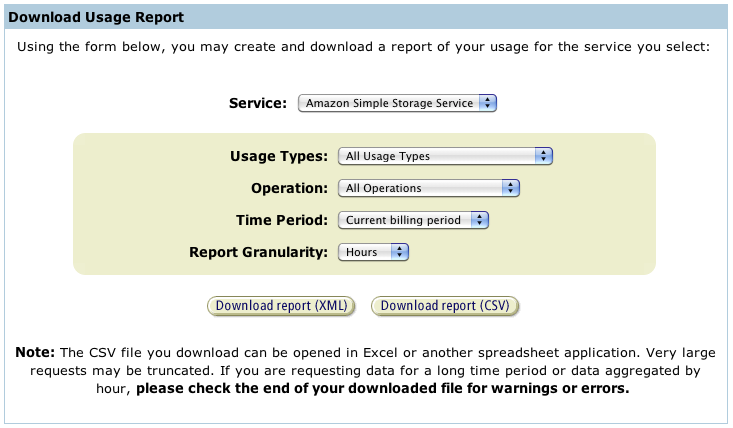Image resolution: width=733 pixels, height=428 pixels.
Task: Click the 'Usage Types:' label
Action: point(279,156)
